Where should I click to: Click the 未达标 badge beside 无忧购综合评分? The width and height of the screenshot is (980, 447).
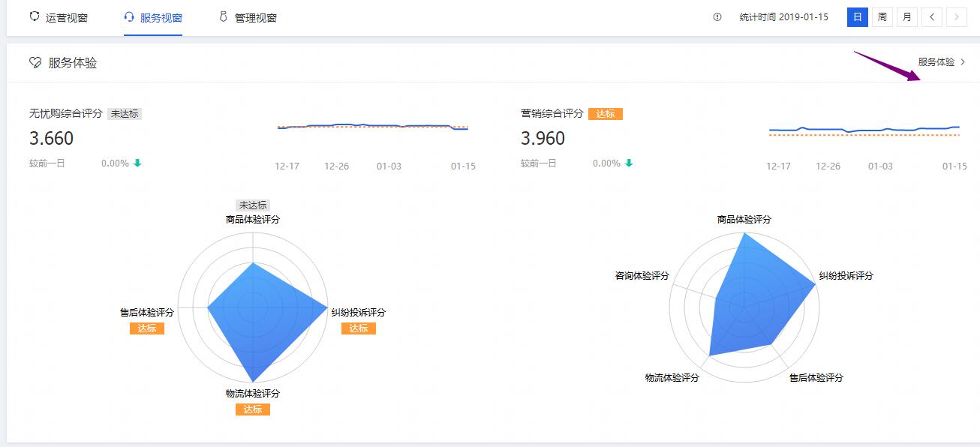[125, 114]
